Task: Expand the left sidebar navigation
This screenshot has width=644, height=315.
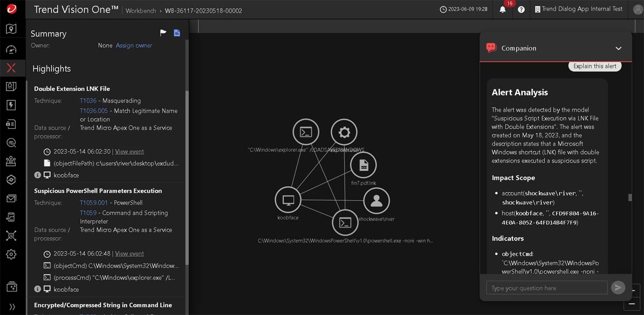Action: point(11,306)
